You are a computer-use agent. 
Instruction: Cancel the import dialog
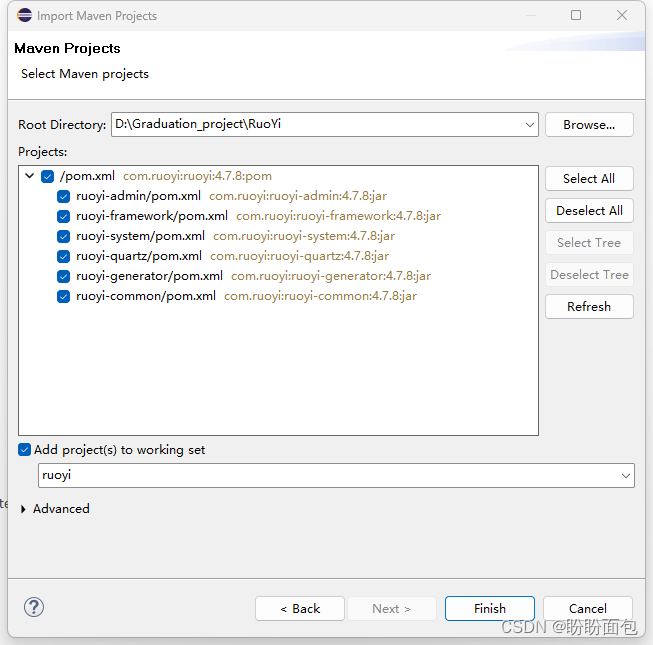point(588,609)
